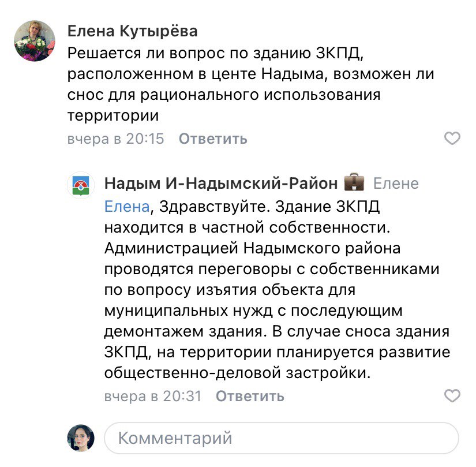Click the blue "Елена" mention in the reply
This screenshot has width=476, height=467.
pos(126,206)
